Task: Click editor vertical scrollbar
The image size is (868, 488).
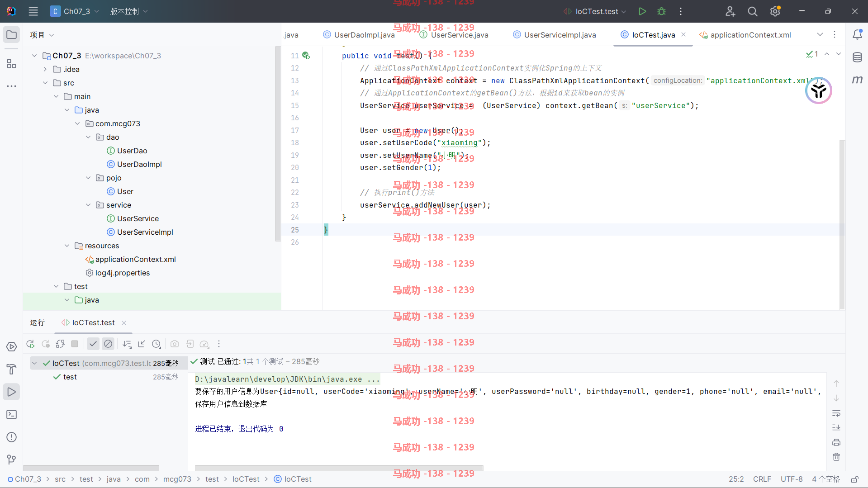Action: [x=842, y=225]
